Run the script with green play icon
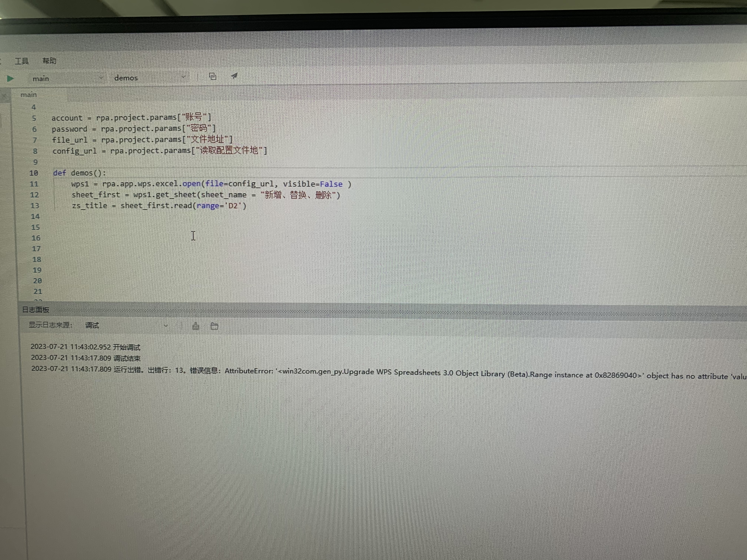The height and width of the screenshot is (560, 747). pyautogui.click(x=10, y=79)
